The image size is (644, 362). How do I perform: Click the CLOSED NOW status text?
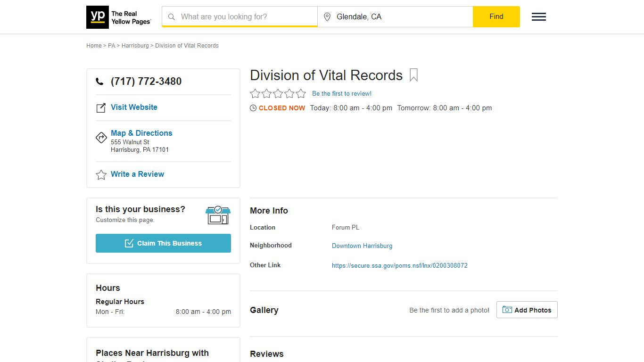click(282, 108)
